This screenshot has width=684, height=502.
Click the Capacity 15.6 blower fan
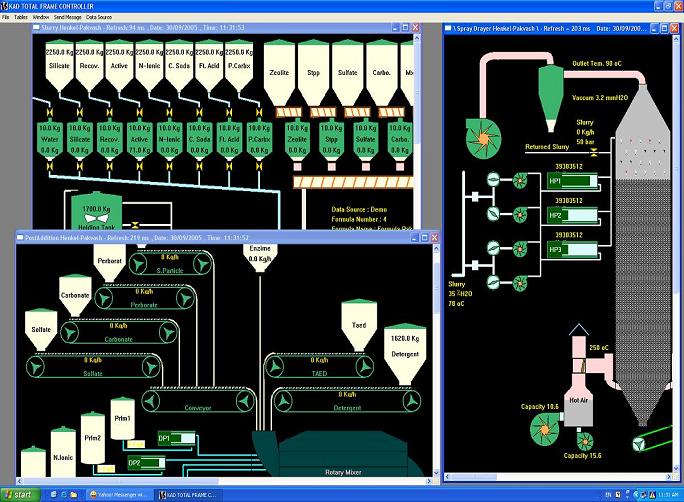(x=585, y=441)
